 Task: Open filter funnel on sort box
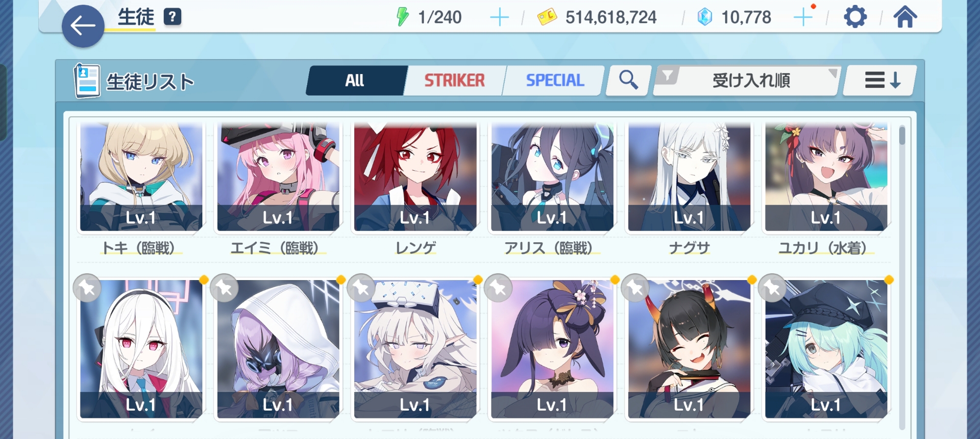[x=667, y=76]
